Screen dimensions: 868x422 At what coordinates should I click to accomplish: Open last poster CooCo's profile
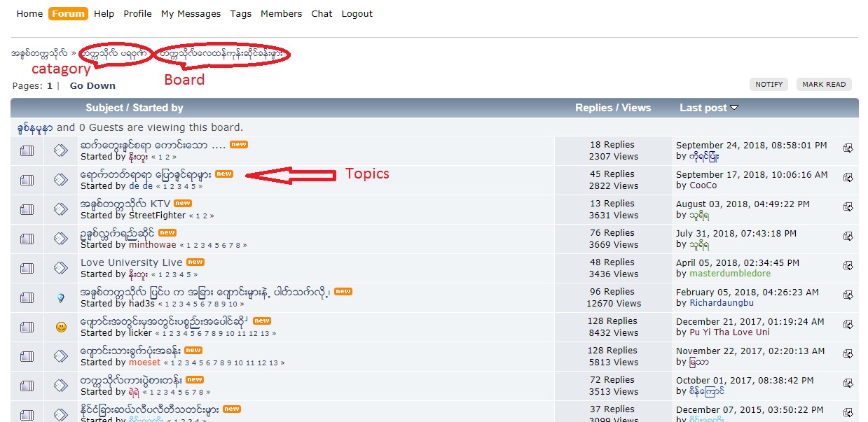tap(705, 185)
